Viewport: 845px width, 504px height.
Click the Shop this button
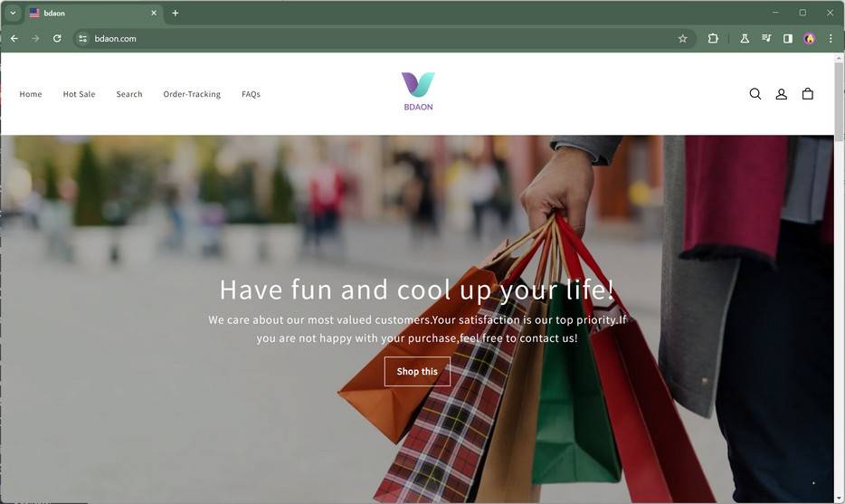(417, 371)
